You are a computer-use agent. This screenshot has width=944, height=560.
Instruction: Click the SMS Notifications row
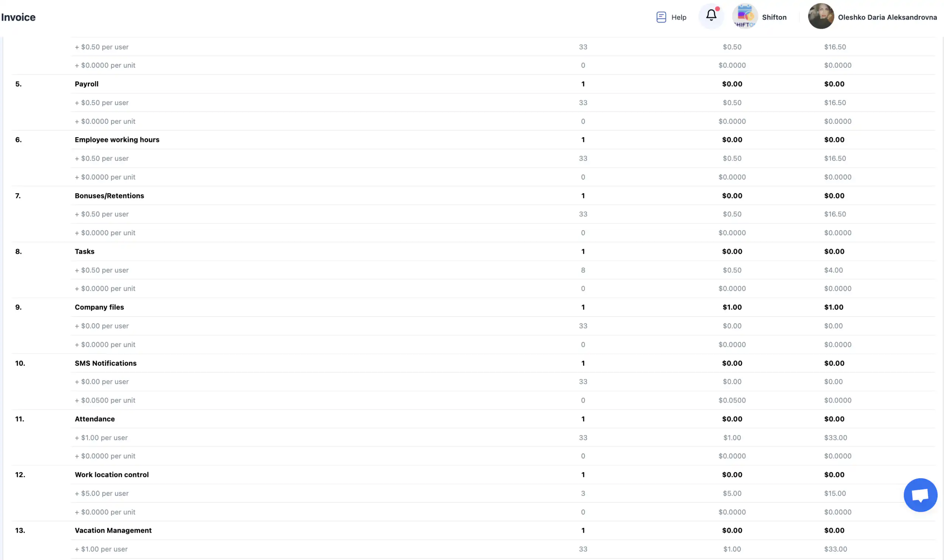(106, 363)
